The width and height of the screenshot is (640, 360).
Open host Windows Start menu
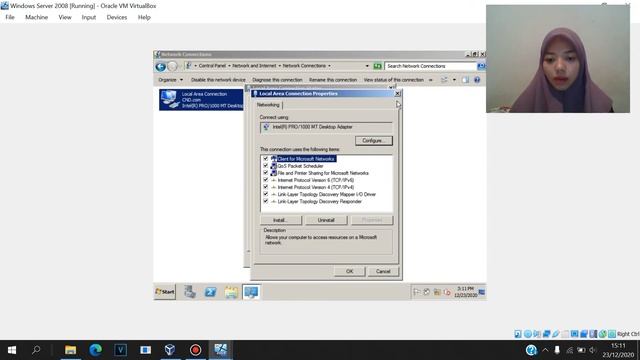tap(12, 350)
